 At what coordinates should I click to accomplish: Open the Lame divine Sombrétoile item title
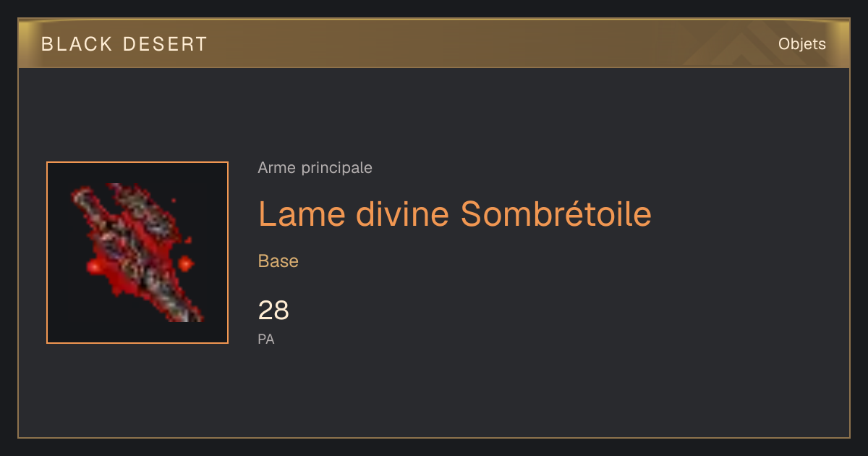pos(455,214)
